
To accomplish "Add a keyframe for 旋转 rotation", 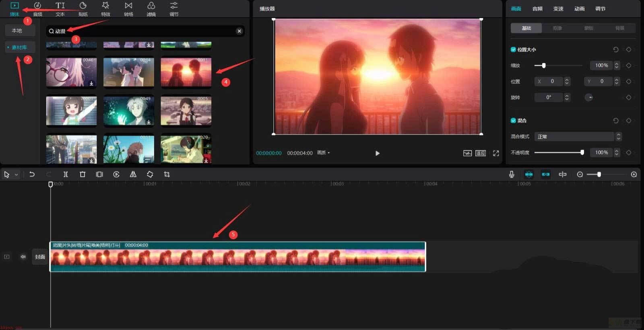I will pos(628,97).
